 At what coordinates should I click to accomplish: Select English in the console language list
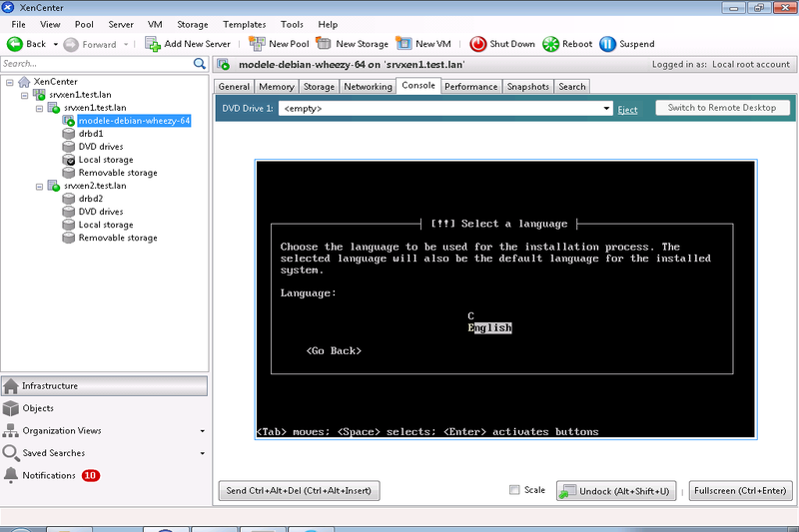[x=489, y=327]
